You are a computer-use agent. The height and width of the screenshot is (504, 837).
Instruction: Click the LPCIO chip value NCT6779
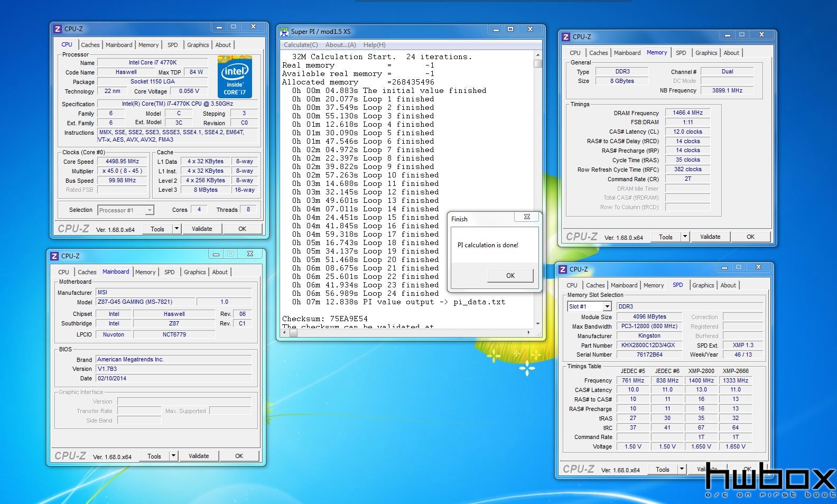tap(174, 334)
